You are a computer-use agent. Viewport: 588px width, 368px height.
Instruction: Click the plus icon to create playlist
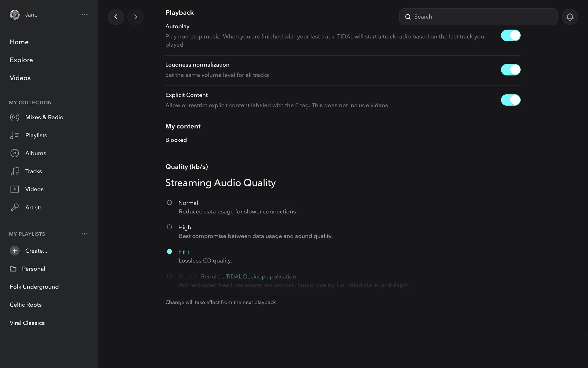(x=15, y=251)
